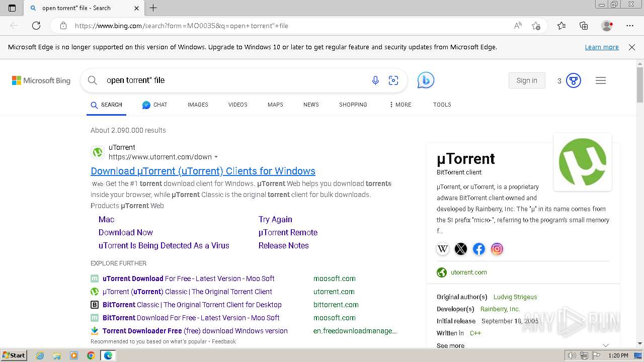Open BitTorrent Download For Free Moo Soft
Screen dimensions: 644x362
tap(191, 318)
